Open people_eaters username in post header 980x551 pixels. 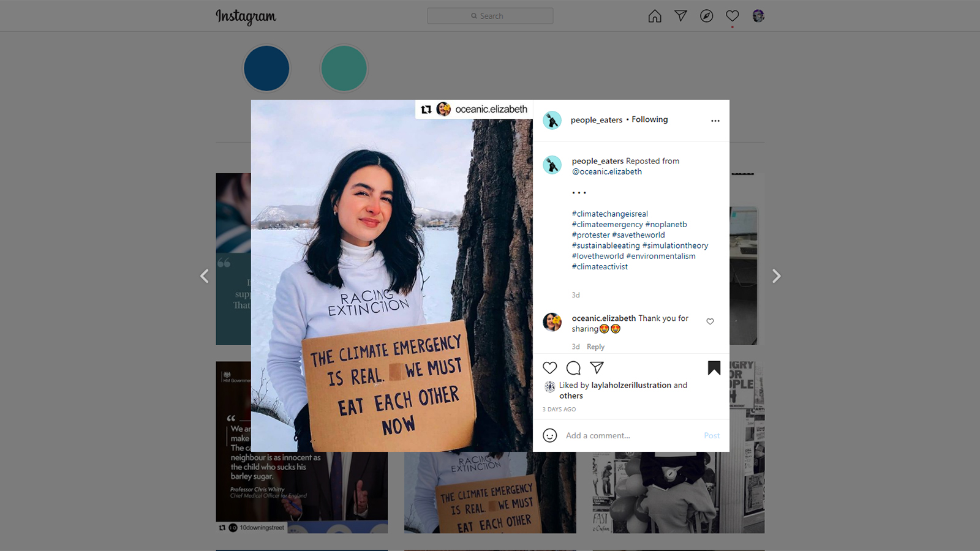pyautogui.click(x=596, y=120)
